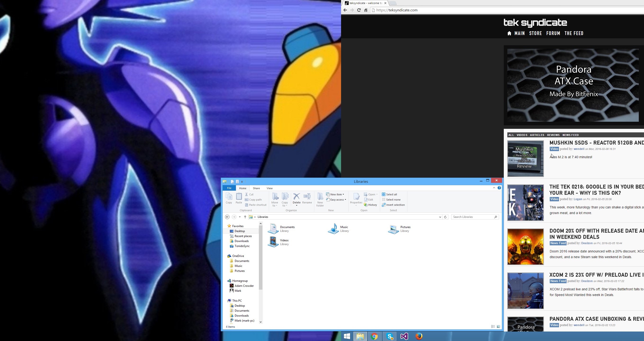Screen dimensions: 644x341
Task: Click Chrome's Home toolbar button
Action: coord(366,10)
